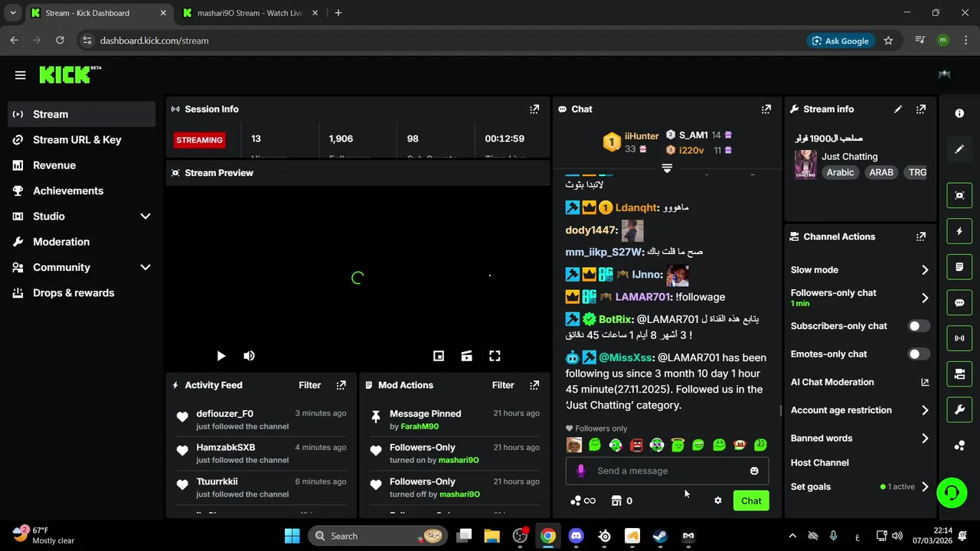Select the Arabic stream tag
This screenshot has width=980, height=551.
[x=840, y=173]
